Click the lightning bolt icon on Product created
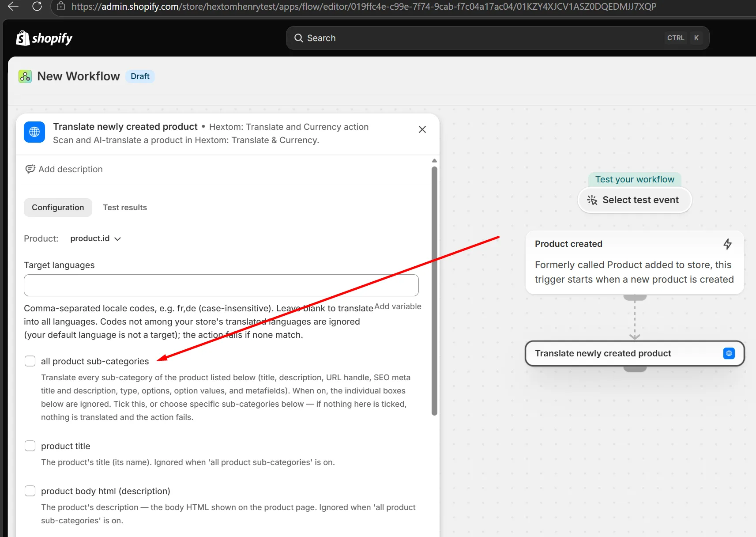 pos(728,244)
